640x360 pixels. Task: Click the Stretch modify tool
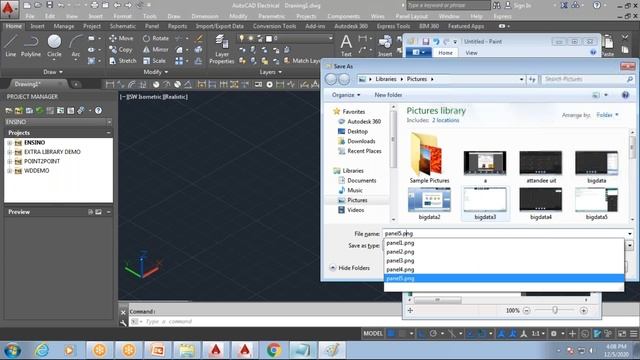(x=123, y=61)
